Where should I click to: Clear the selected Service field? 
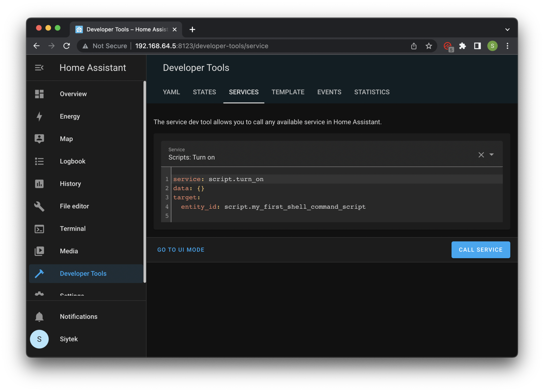point(481,155)
